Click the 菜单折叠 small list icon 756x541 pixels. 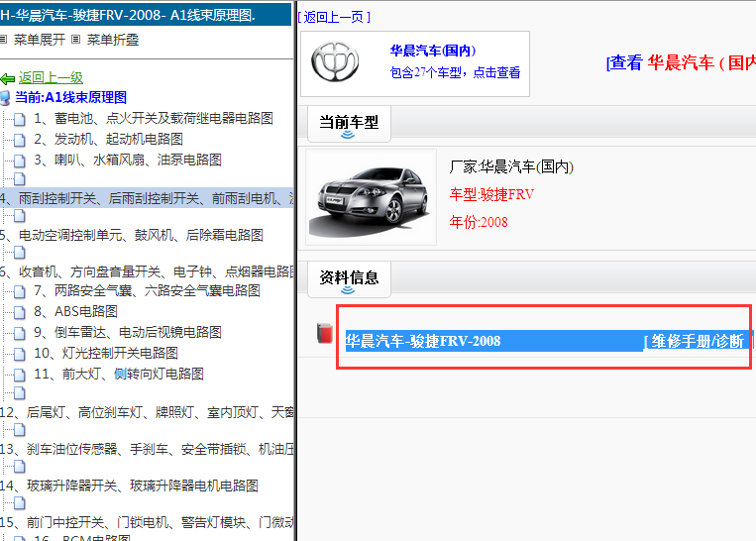[x=75, y=40]
